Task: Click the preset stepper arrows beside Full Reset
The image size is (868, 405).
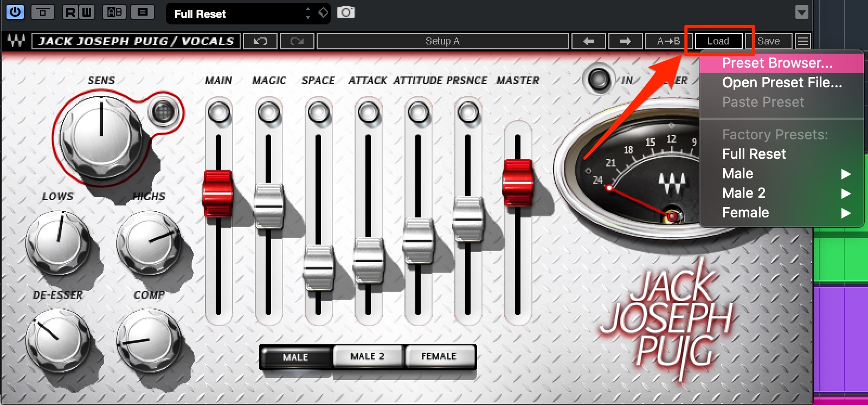Action: coord(308,13)
